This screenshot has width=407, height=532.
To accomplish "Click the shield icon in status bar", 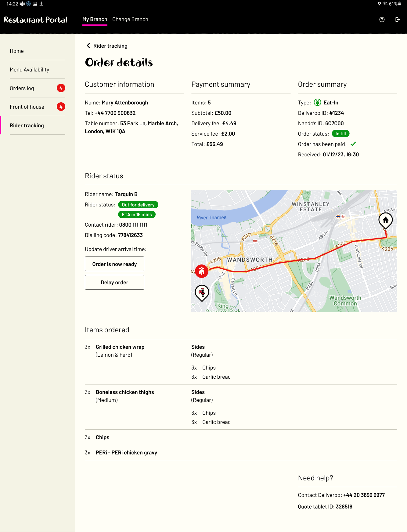I will coord(29,4).
